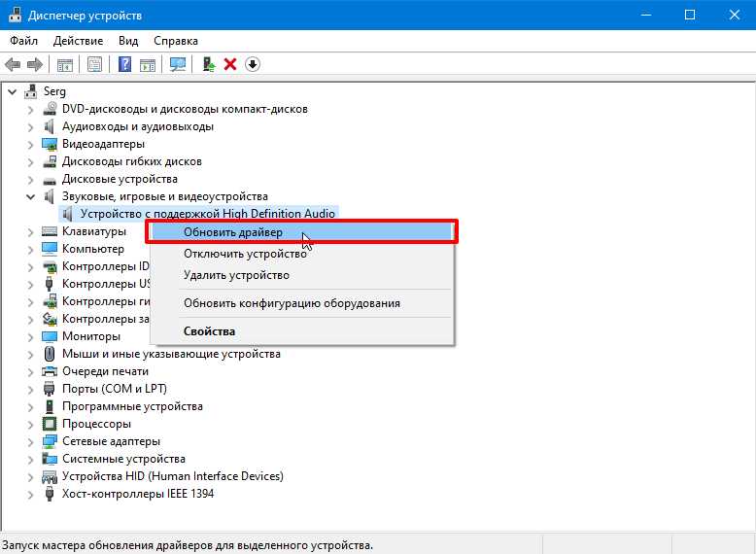Expand the Дисковые устройства node
Viewport: 756px width, 554px height.
tap(30, 180)
